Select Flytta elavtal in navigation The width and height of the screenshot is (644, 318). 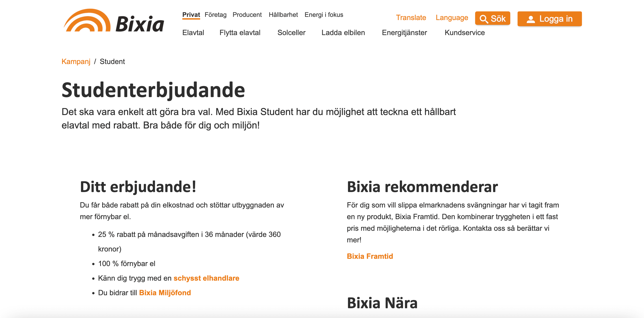(240, 32)
